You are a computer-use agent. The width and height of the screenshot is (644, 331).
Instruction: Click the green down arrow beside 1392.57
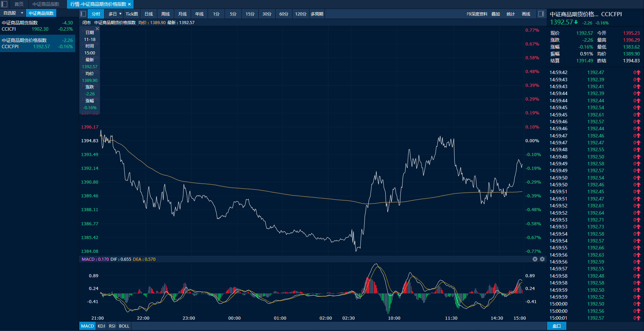[x=576, y=22]
